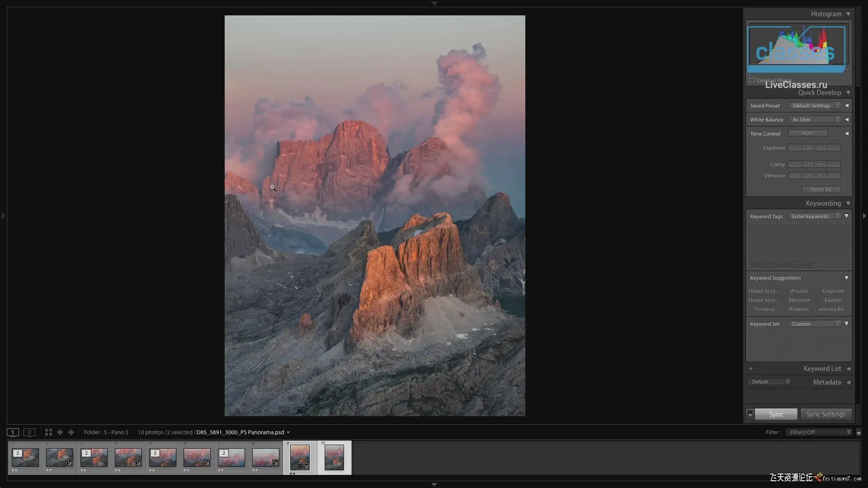Decrease Clarity with the double left arrow
868x488 pixels.
(794, 164)
